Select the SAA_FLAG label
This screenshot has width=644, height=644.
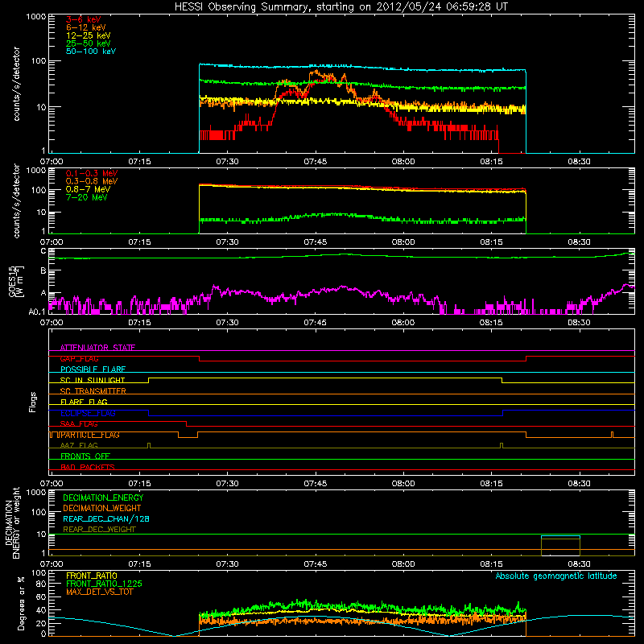(x=79, y=424)
